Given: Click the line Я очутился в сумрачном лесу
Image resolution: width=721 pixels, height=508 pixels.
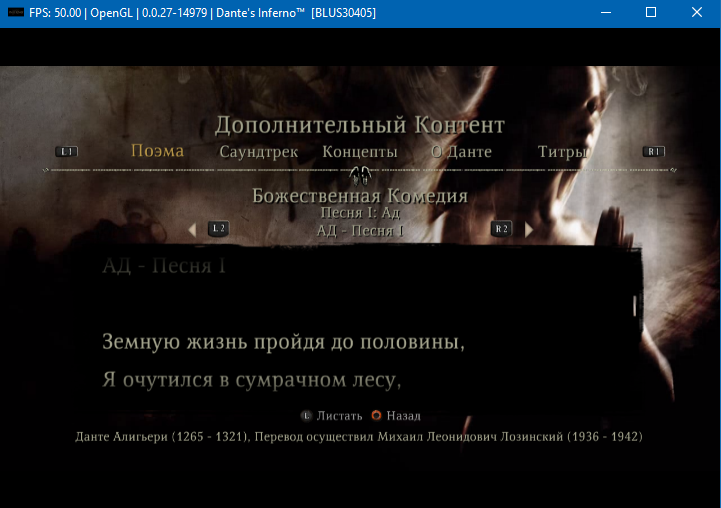Looking at the screenshot, I should (x=252, y=380).
